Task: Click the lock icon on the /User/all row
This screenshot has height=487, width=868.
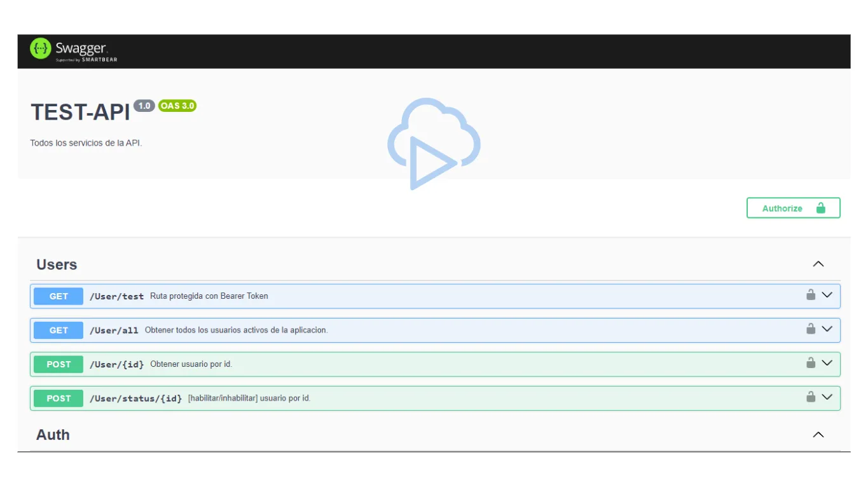Action: point(811,329)
